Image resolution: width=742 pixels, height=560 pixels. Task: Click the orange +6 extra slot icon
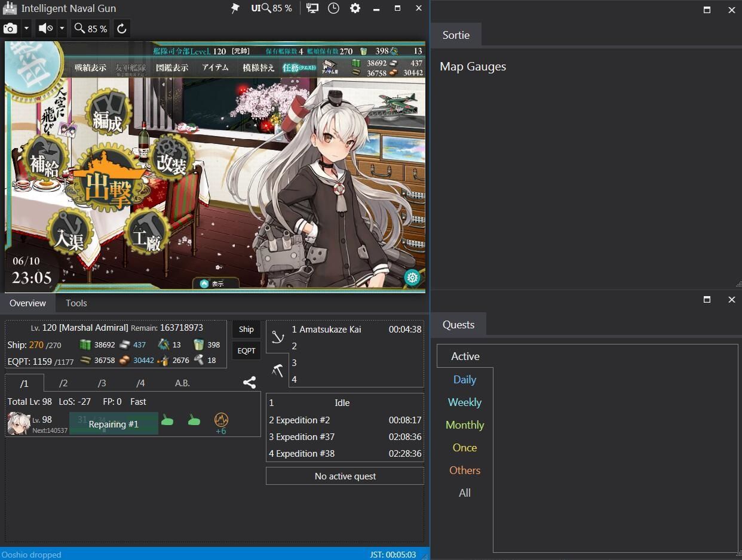(x=221, y=423)
